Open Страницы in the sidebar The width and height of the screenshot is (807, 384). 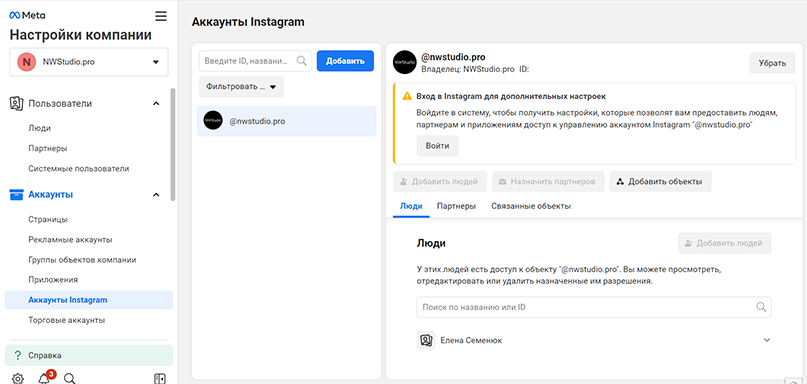pos(48,219)
